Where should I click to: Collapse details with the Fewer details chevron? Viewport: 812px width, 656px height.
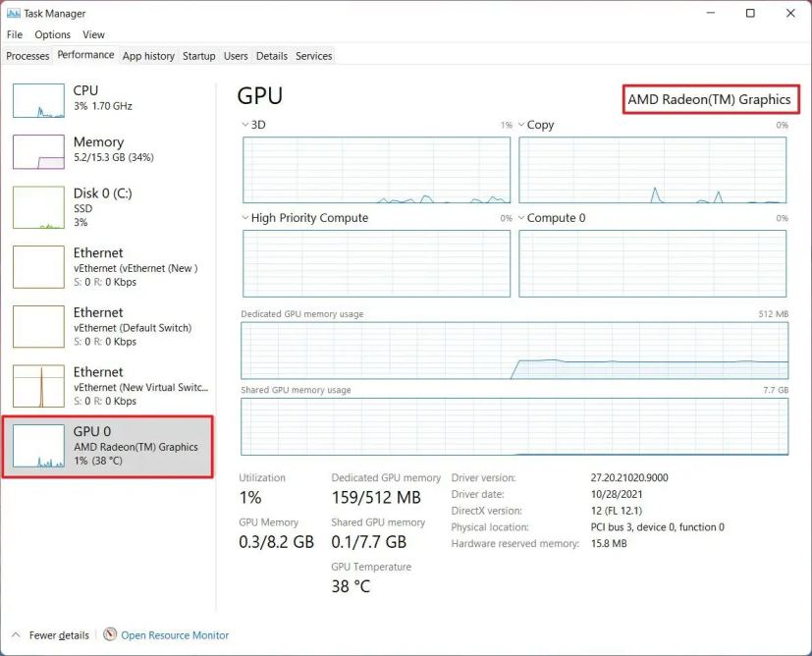tap(16, 634)
